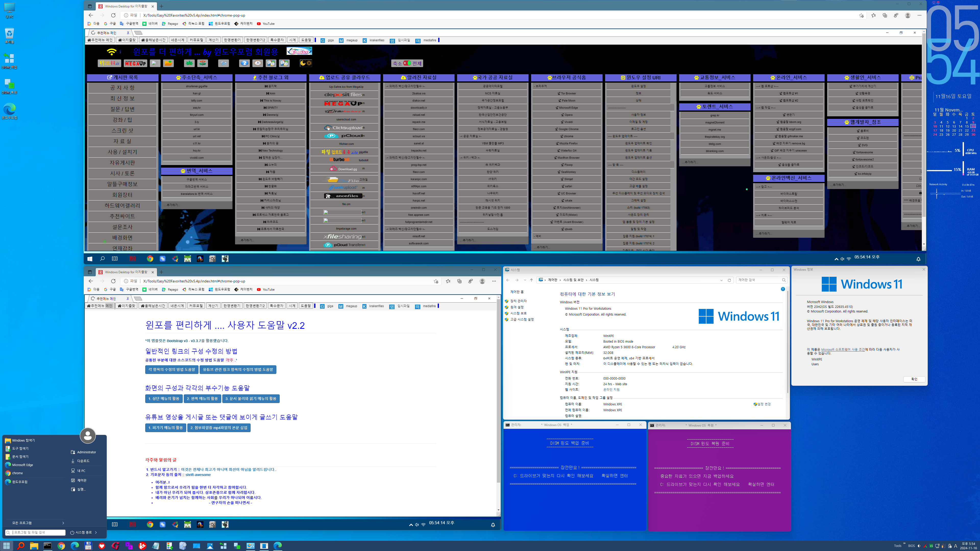980x551 pixels.
Task: Click the 제어판 검색 search field
Action: [762, 280]
